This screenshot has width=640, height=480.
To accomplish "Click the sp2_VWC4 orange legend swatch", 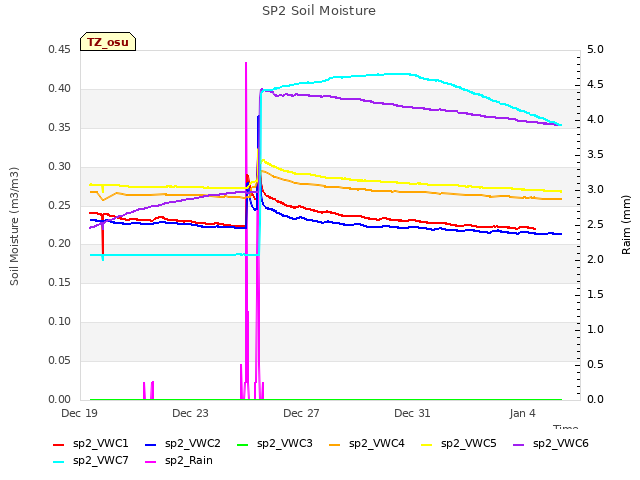I will (x=334, y=444).
